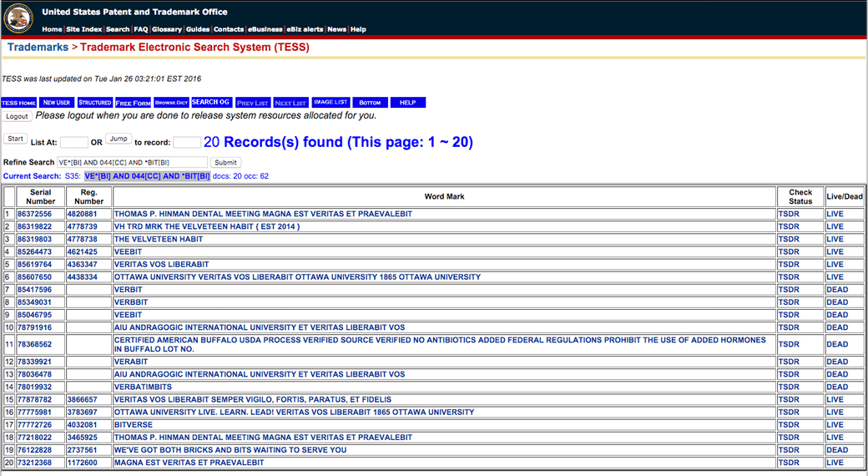868x476 pixels.
Task: Open the eBiz alerts header link
Action: click(x=305, y=29)
